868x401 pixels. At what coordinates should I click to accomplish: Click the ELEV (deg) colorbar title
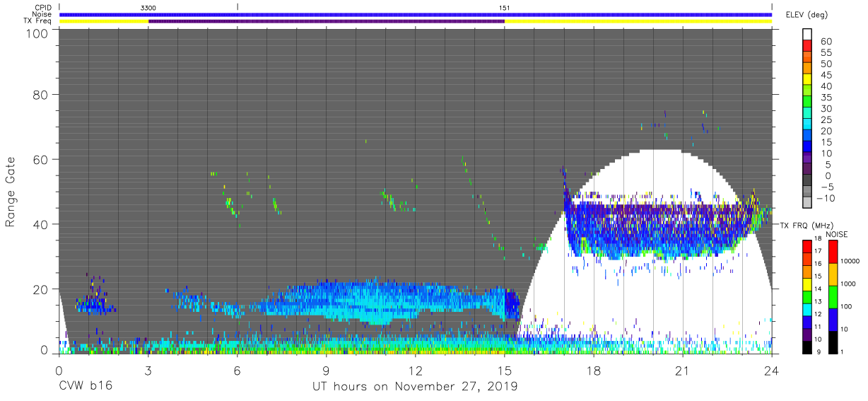tap(805, 14)
